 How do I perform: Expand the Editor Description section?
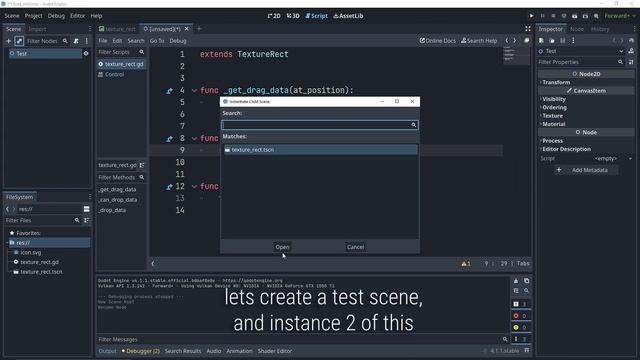[x=566, y=149]
